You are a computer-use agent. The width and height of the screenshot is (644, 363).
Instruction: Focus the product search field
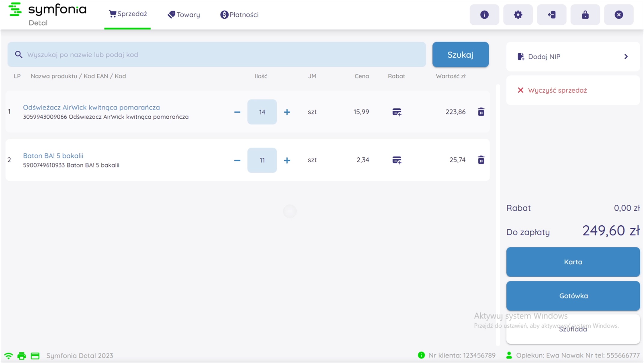point(216,55)
